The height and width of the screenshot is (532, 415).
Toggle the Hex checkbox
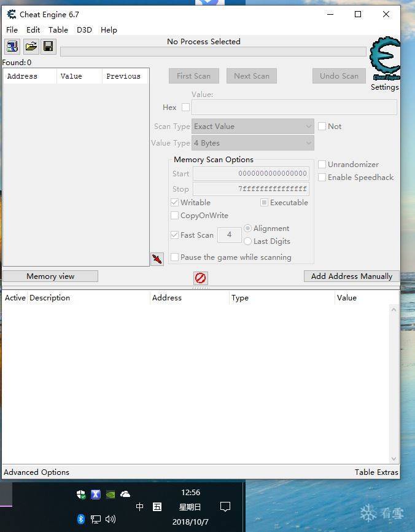click(x=186, y=108)
